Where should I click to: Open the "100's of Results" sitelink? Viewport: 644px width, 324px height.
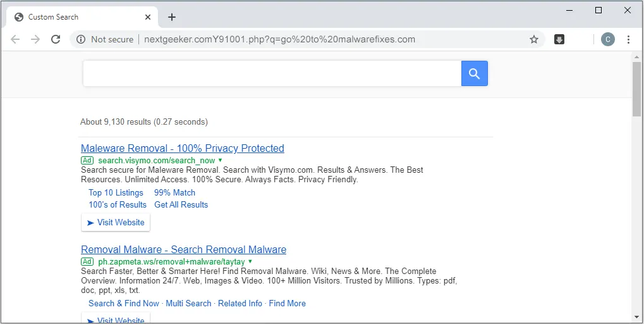click(x=118, y=204)
